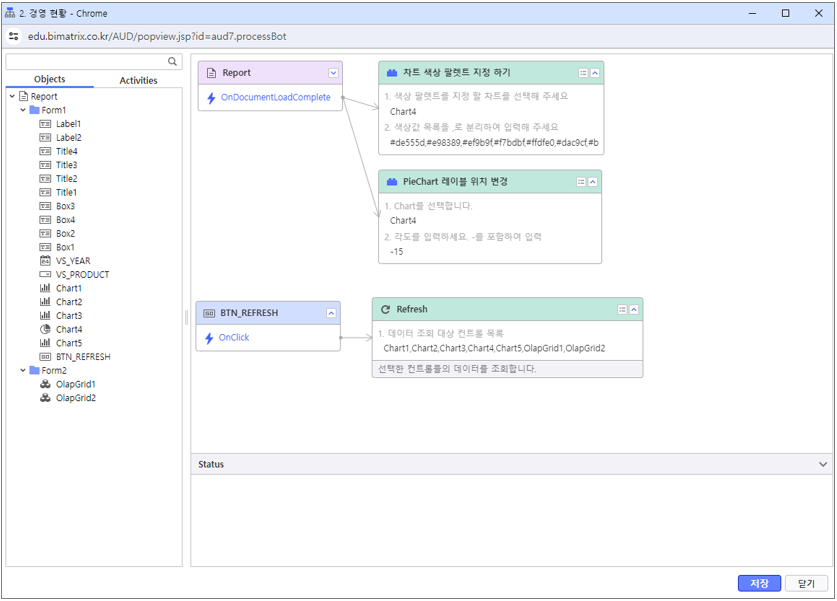This screenshot has height=601, width=837.
Task: Collapse the Status panel chevron
Action: [823, 465]
